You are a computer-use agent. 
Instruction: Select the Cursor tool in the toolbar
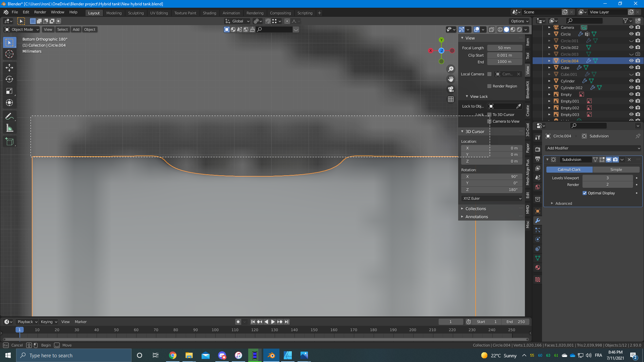9,54
